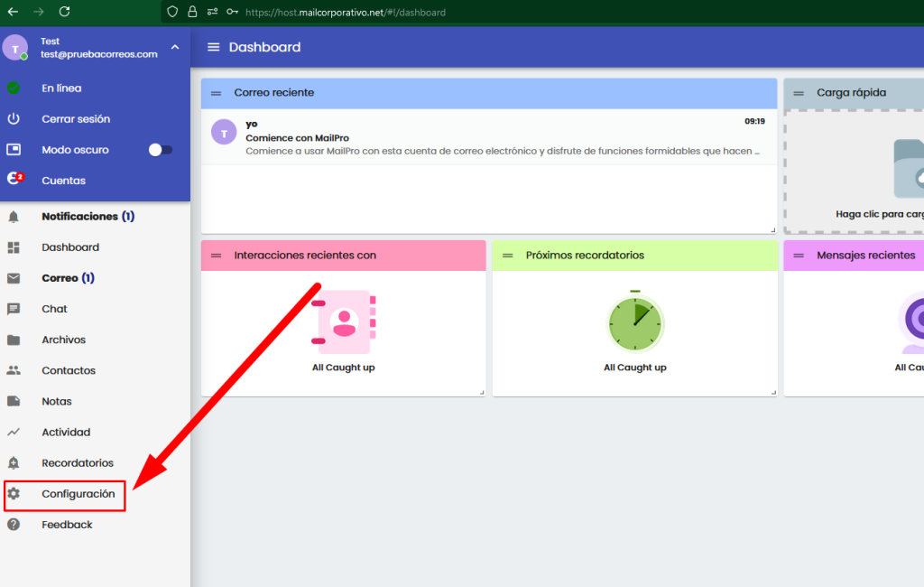Open the Correo menu item
This screenshot has height=587, width=924.
[x=68, y=278]
